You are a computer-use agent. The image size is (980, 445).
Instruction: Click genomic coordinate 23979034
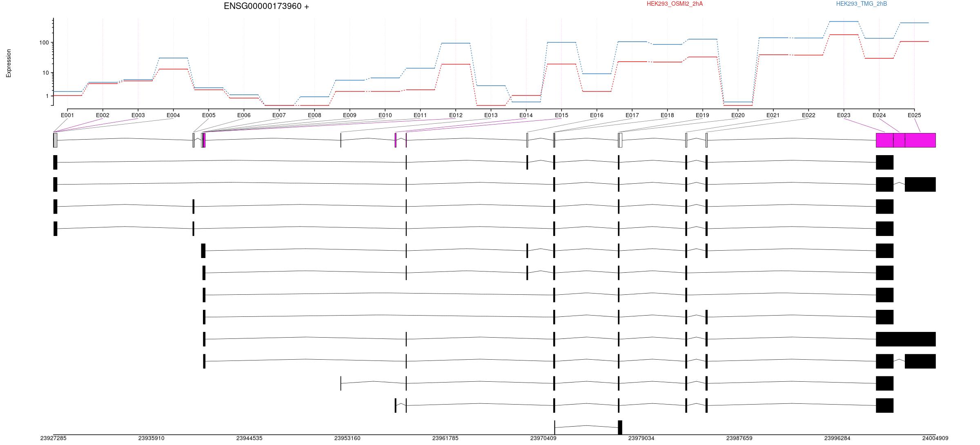[641, 438]
